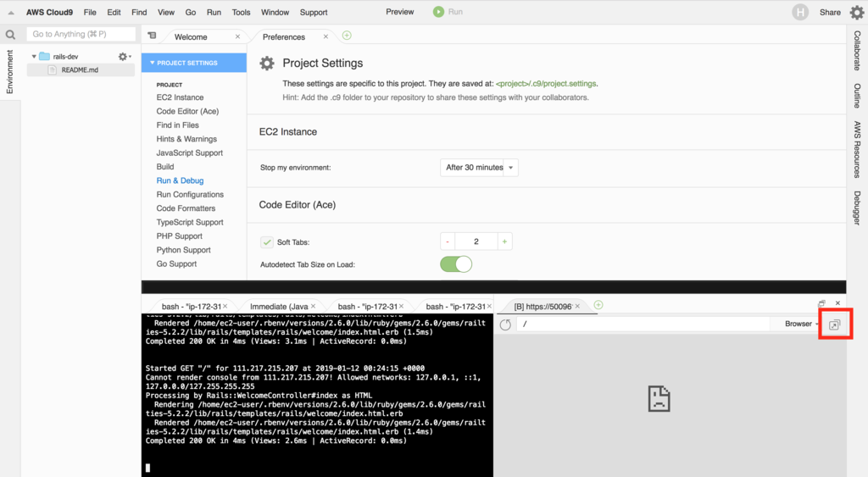Toggle Autodetect Tab Size on Load switch

(456, 264)
